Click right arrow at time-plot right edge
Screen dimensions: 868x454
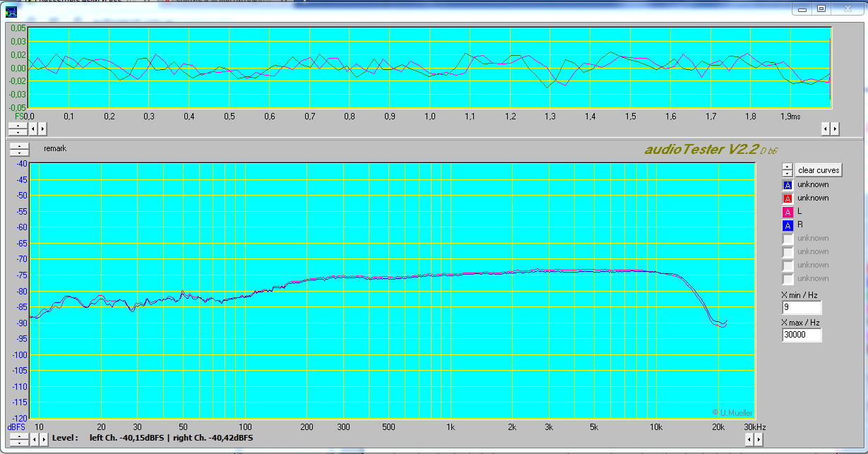pyautogui.click(x=835, y=129)
